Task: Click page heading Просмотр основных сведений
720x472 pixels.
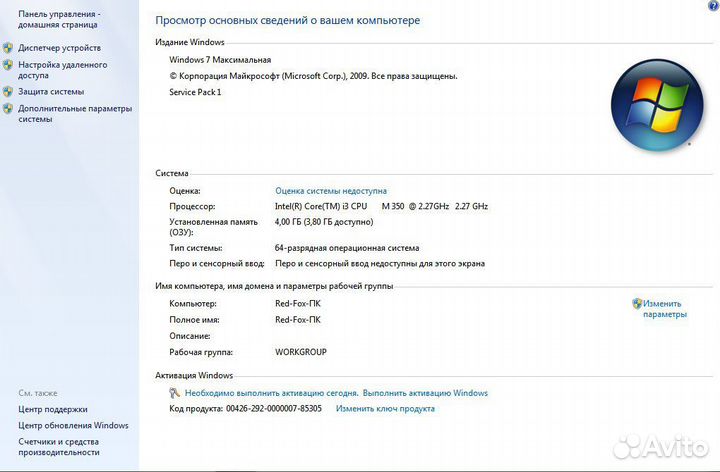Action: point(287,20)
